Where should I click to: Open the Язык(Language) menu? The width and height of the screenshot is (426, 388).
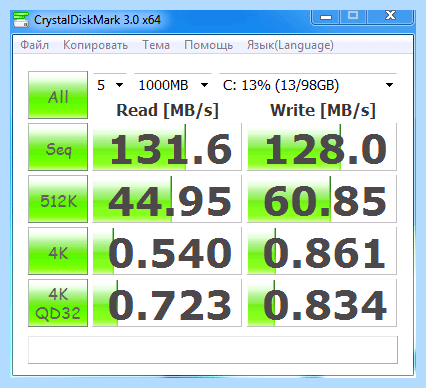coord(290,45)
